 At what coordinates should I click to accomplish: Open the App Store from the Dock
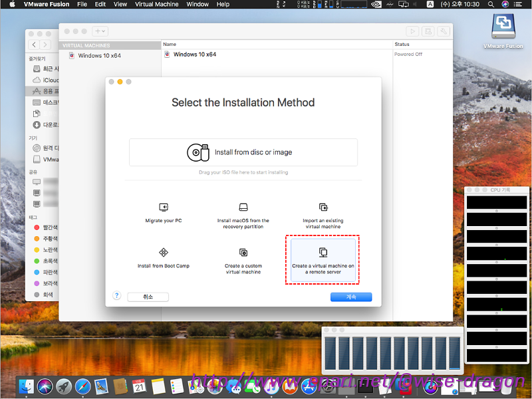pos(309,386)
